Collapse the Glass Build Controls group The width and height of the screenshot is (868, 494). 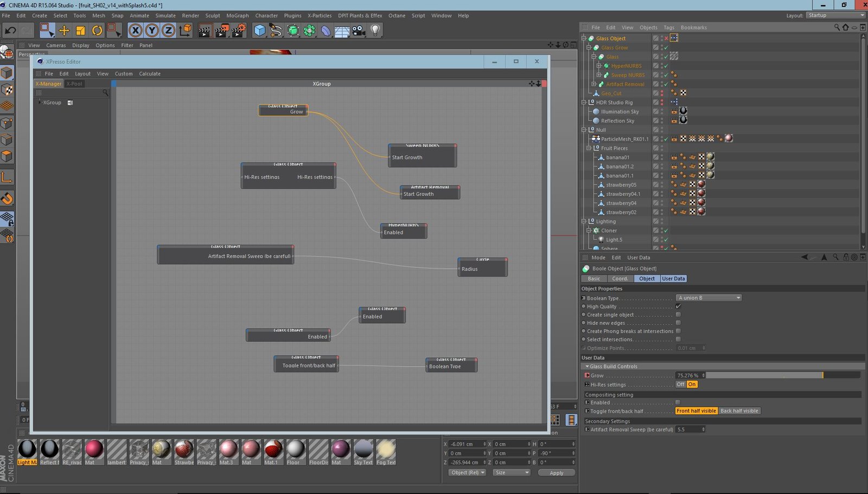[587, 367]
